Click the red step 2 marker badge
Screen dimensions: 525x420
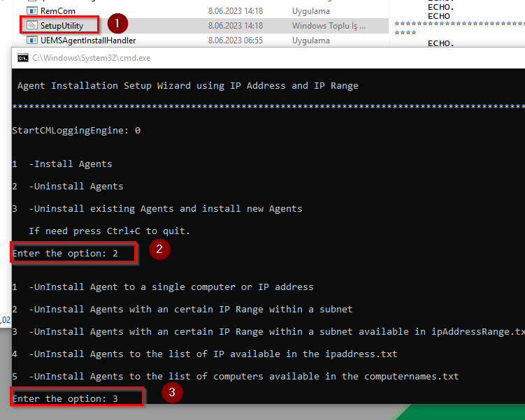point(159,249)
